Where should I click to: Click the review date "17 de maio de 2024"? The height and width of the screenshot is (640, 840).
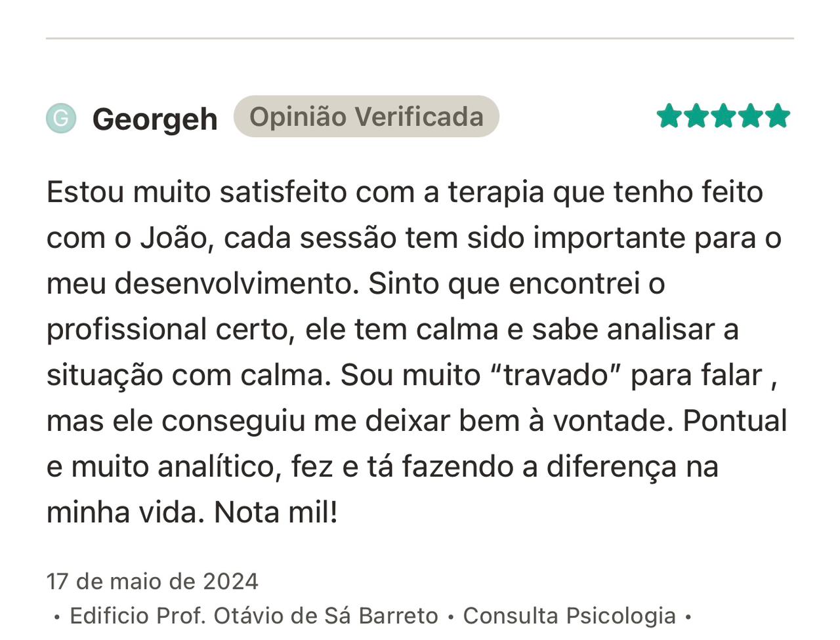(152, 581)
